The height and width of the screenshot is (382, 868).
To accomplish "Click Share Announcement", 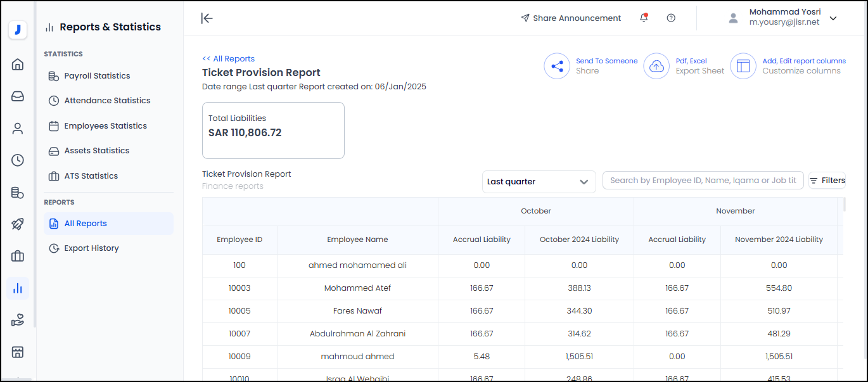I will [571, 18].
